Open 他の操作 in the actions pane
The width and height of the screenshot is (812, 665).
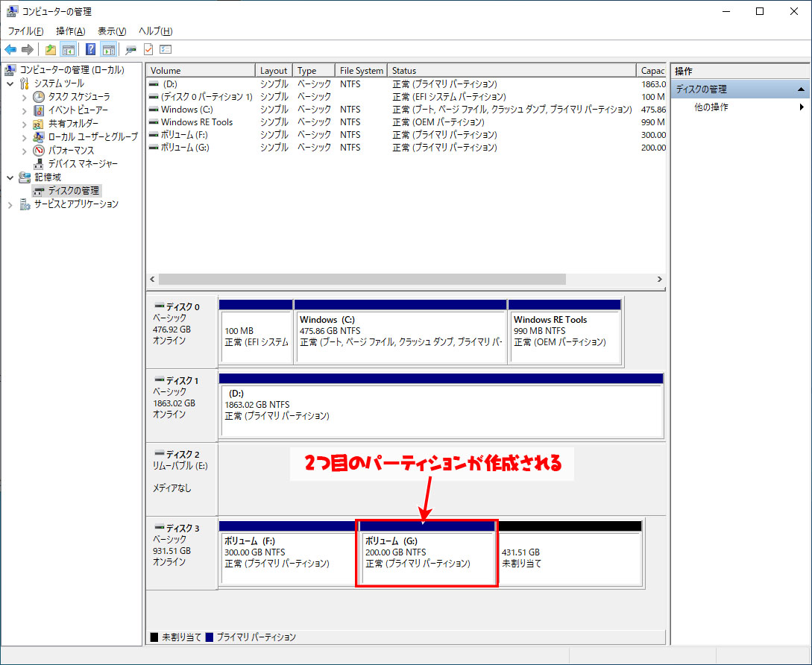coord(711,107)
